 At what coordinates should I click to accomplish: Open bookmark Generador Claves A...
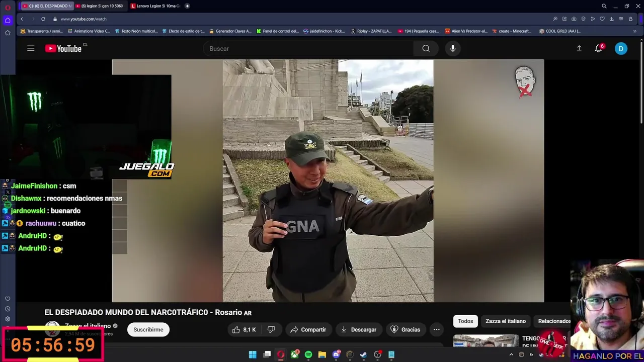230,31
